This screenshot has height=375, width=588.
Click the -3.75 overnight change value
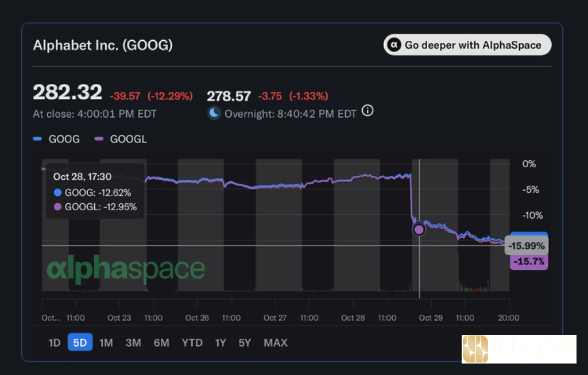[270, 96]
